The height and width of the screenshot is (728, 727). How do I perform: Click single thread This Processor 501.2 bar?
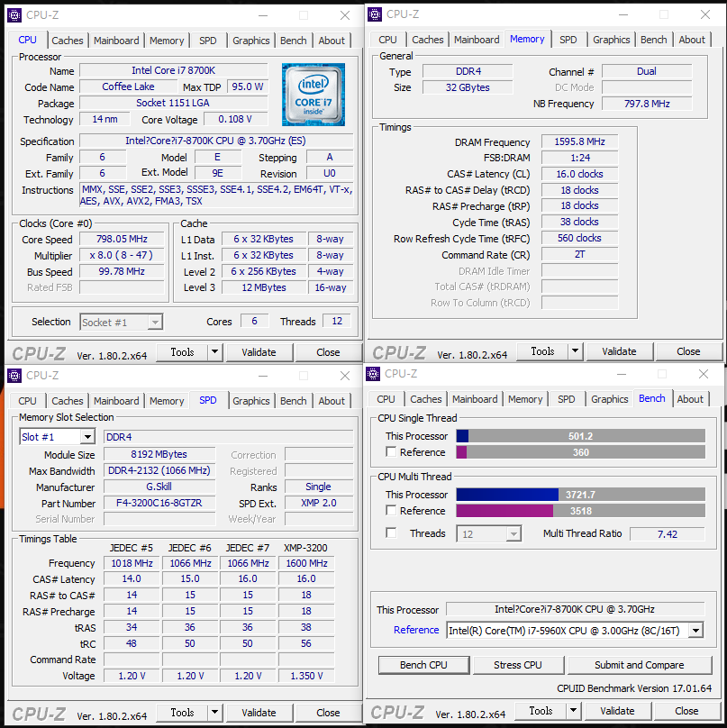(580, 436)
